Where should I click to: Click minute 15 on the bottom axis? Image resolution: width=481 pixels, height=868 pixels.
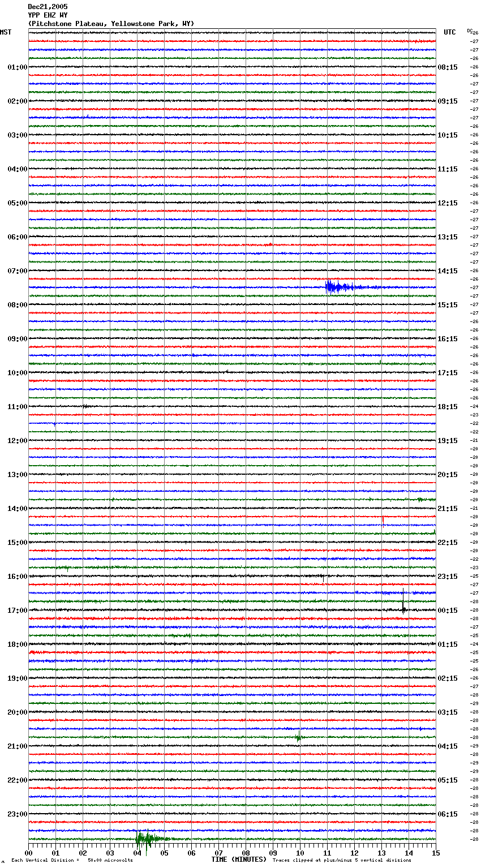[436, 853]
